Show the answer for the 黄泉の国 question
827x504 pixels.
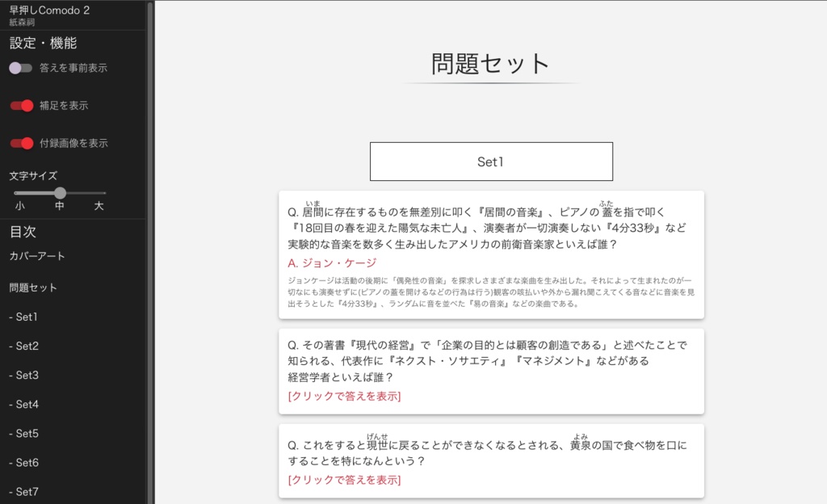[344, 480]
